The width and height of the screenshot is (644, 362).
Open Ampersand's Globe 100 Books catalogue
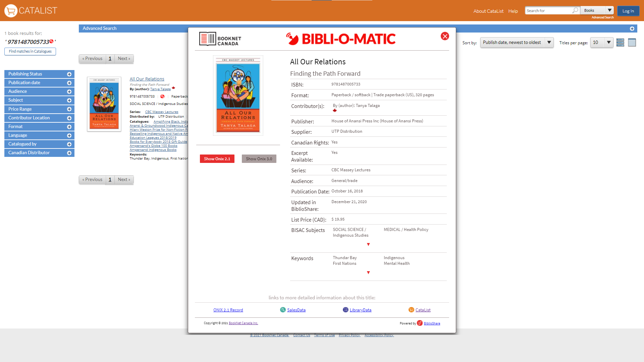[x=154, y=146]
